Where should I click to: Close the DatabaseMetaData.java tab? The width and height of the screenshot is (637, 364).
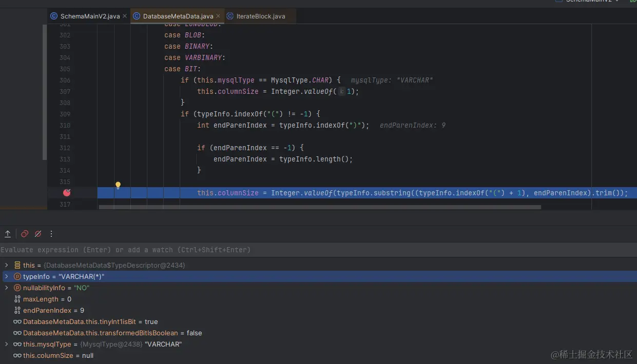[218, 16]
